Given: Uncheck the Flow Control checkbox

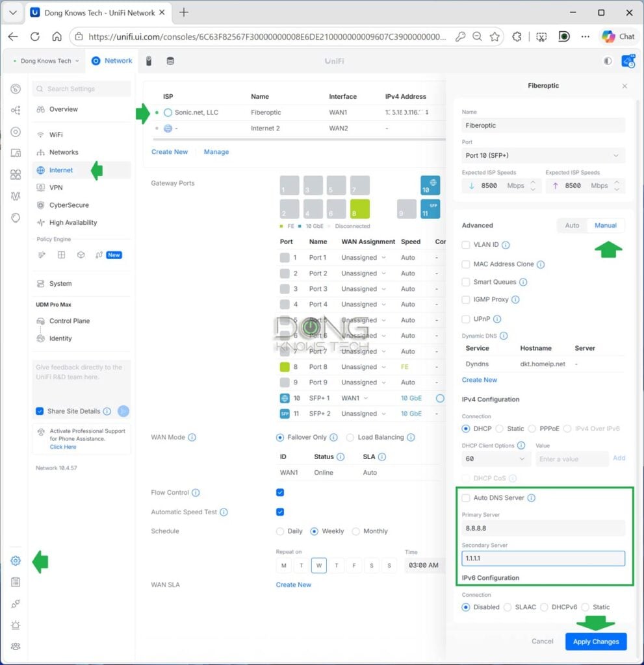Looking at the screenshot, I should point(280,492).
